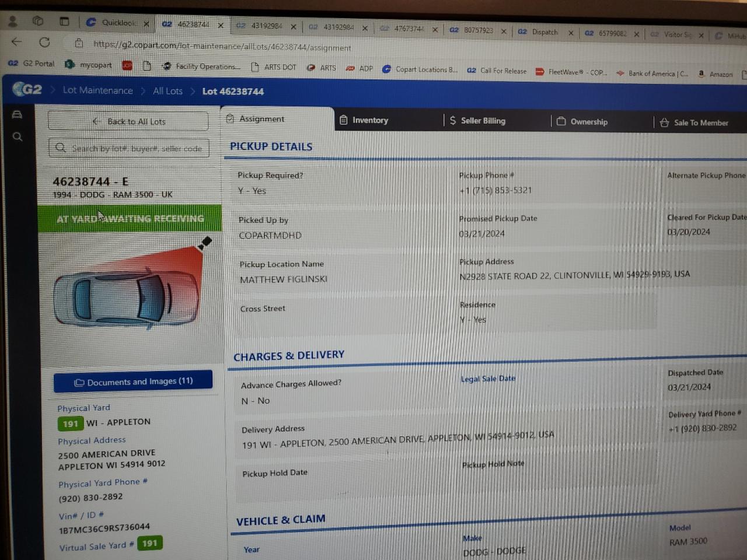Click VIN 1B7MC36C9RS736044 text

[104, 528]
